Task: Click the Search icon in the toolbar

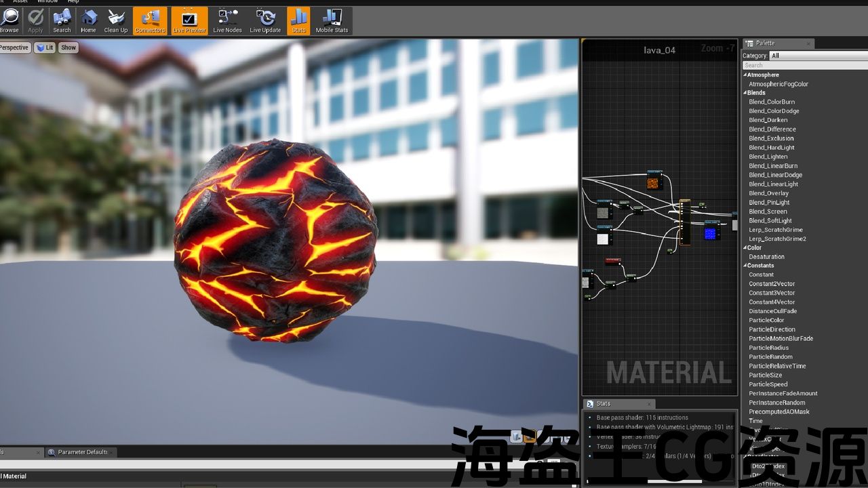Action: [62, 21]
